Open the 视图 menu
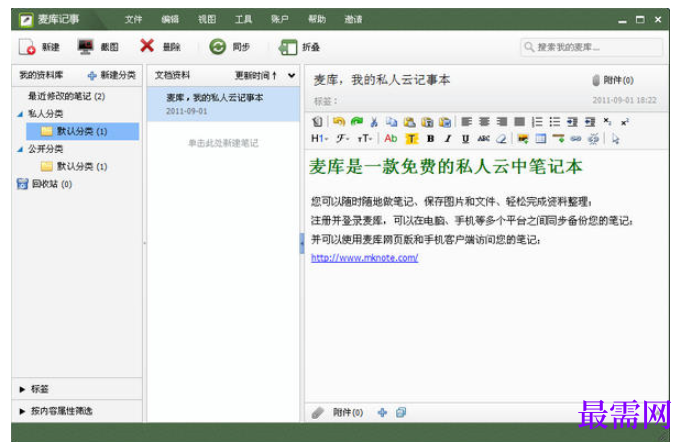 pyautogui.click(x=207, y=19)
